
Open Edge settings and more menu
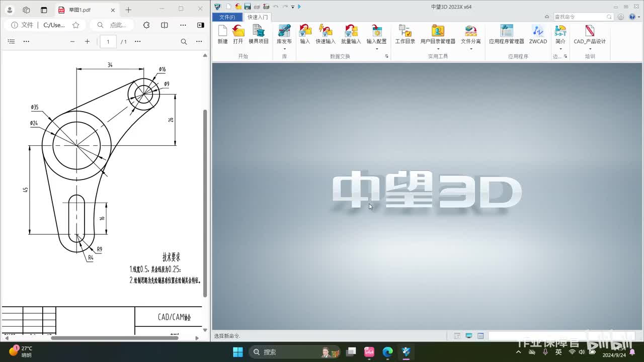pyautogui.click(x=183, y=25)
